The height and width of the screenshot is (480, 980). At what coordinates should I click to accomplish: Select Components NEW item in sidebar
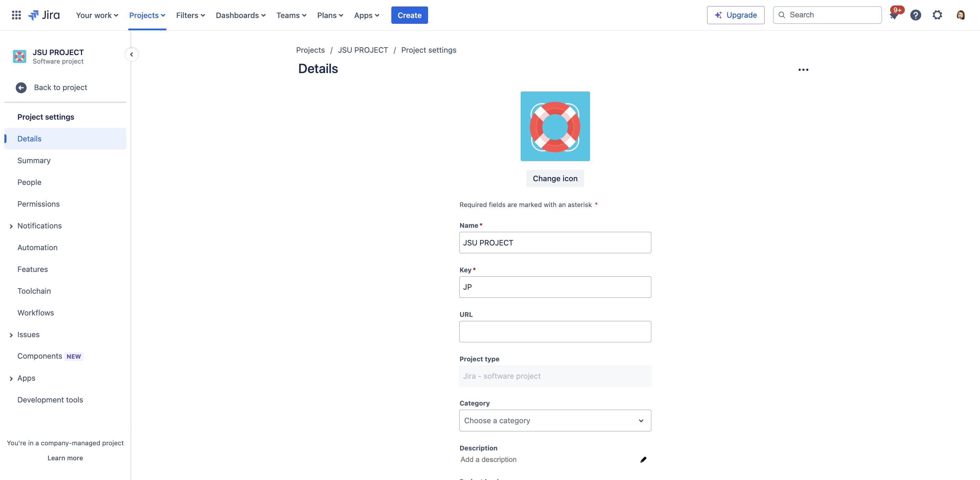[x=49, y=356]
